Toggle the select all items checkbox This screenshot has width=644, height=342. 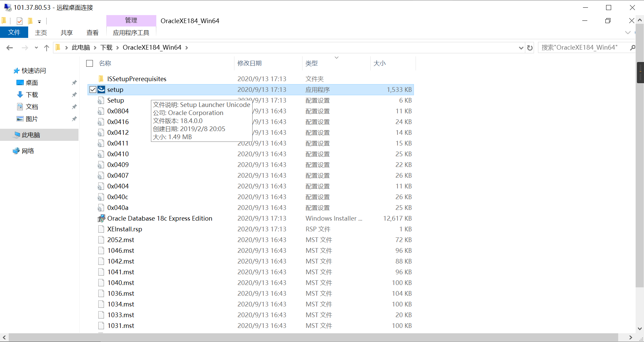point(90,63)
